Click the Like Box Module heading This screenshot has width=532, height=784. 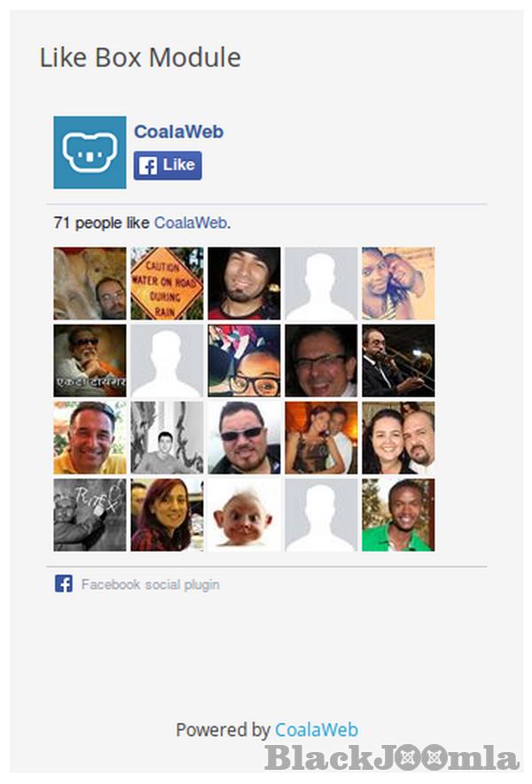(140, 58)
